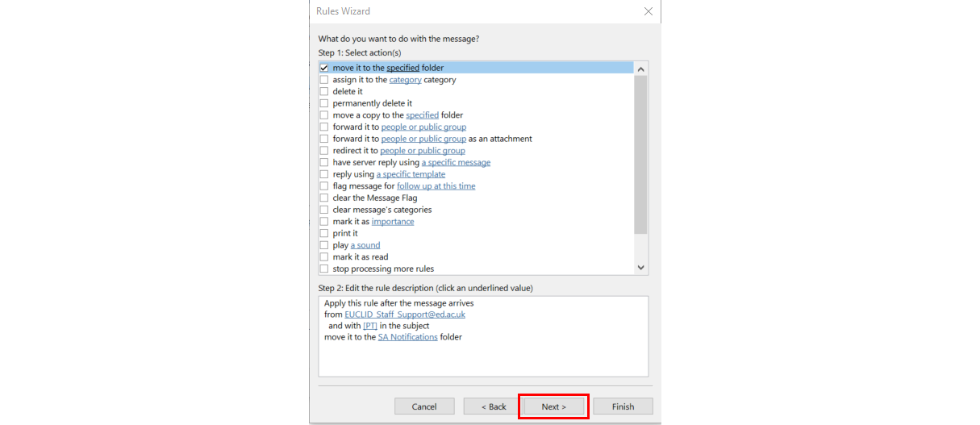Click the scroll up arrow of actions list
The width and height of the screenshot is (980, 425).
(641, 69)
